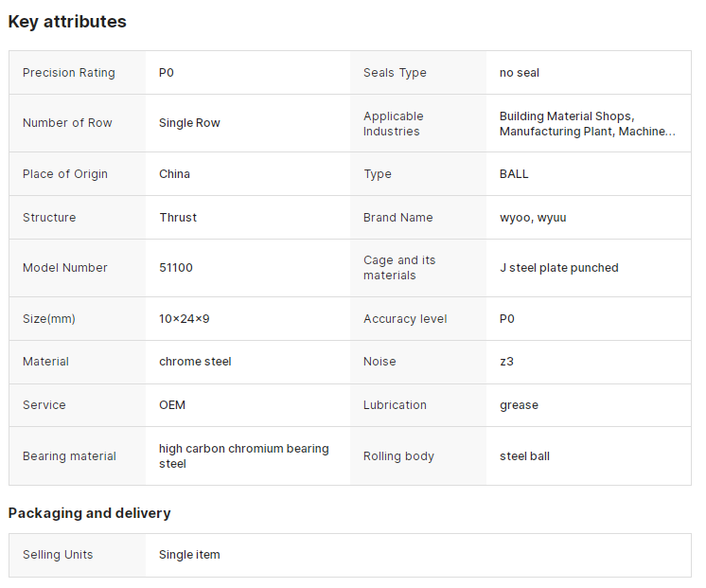Screen dimensions: 706x588
Task: Click the Accuracy level label
Action: [x=405, y=319]
